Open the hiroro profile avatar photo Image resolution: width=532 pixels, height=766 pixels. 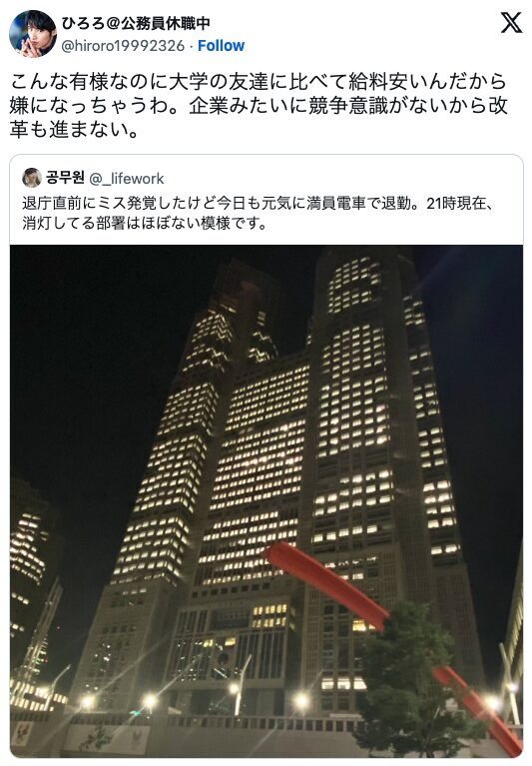tap(33, 34)
